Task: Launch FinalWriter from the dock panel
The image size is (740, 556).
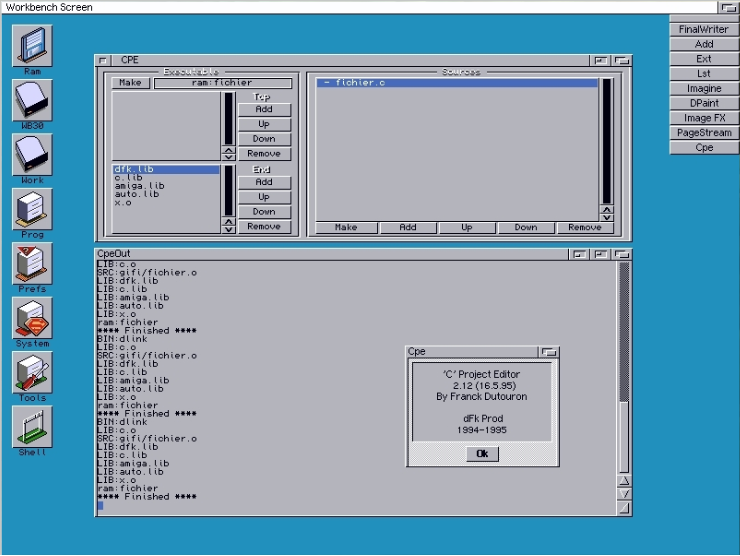Action: point(704,29)
